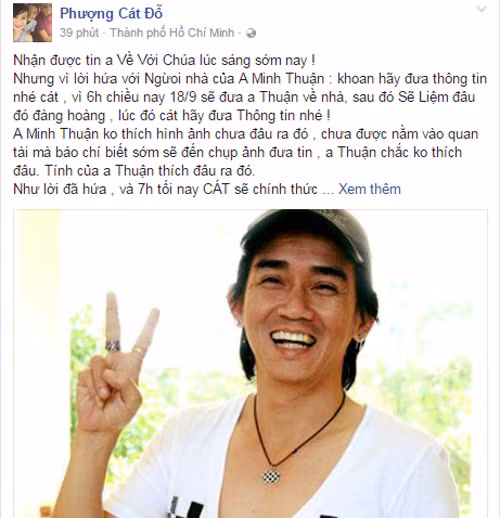This screenshot has height=518, width=500.
Task: Click the first line starting with Nhận được tin
Action: point(164,61)
